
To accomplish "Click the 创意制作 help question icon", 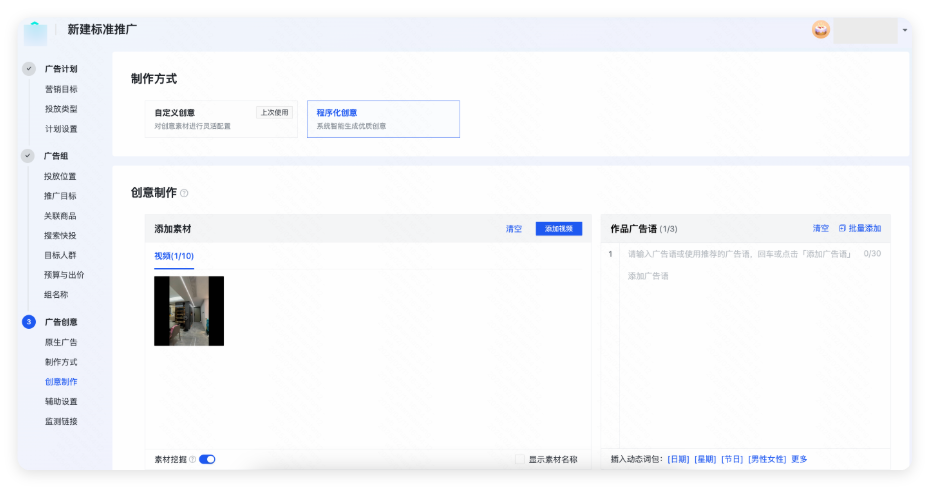I will [x=184, y=193].
